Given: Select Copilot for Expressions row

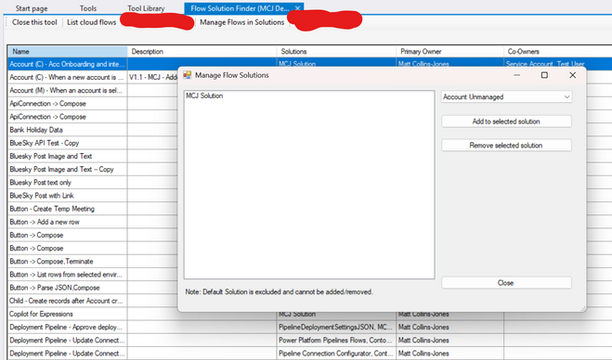Looking at the screenshot, I should [68, 314].
